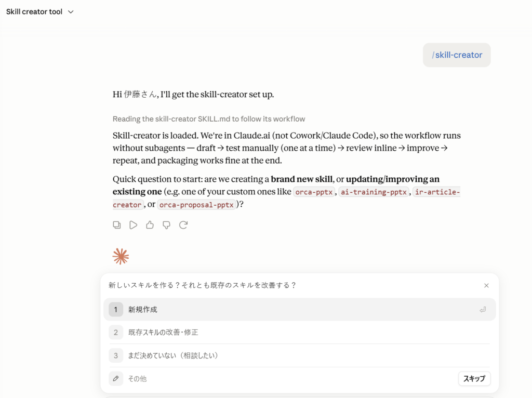Select option 3 まだ決めていない
Image resolution: width=532 pixels, height=398 pixels.
click(300, 355)
